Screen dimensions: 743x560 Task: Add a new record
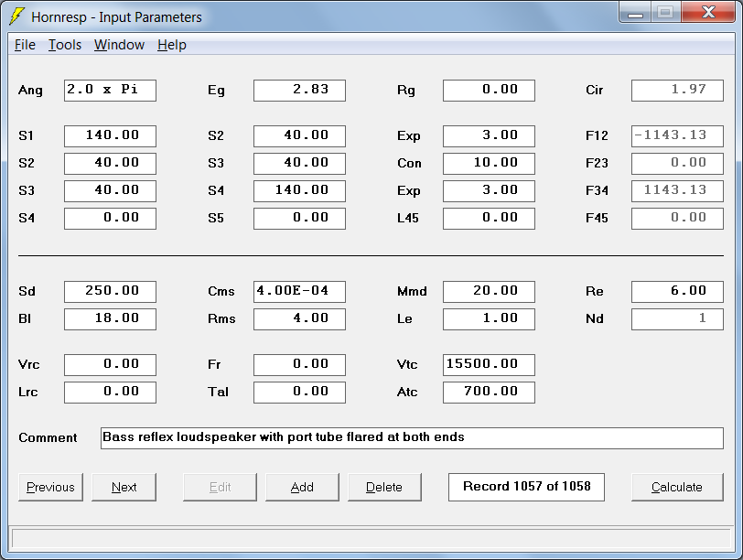click(302, 487)
